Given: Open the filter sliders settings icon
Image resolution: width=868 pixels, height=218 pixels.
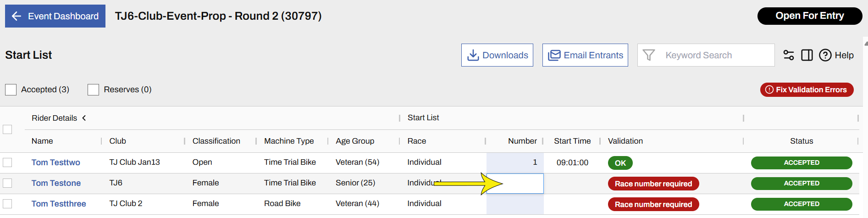Looking at the screenshot, I should click(788, 55).
